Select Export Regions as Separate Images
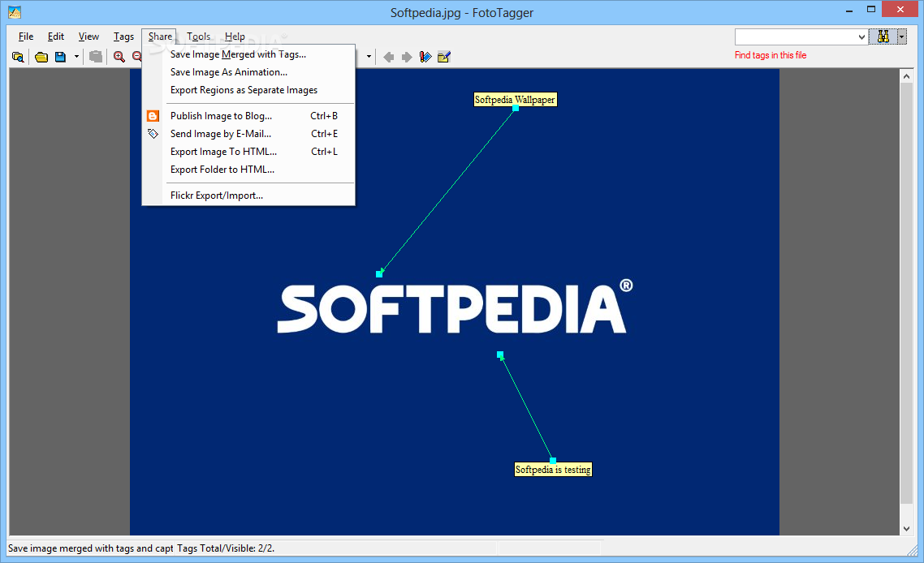This screenshot has height=563, width=924. tap(248, 90)
